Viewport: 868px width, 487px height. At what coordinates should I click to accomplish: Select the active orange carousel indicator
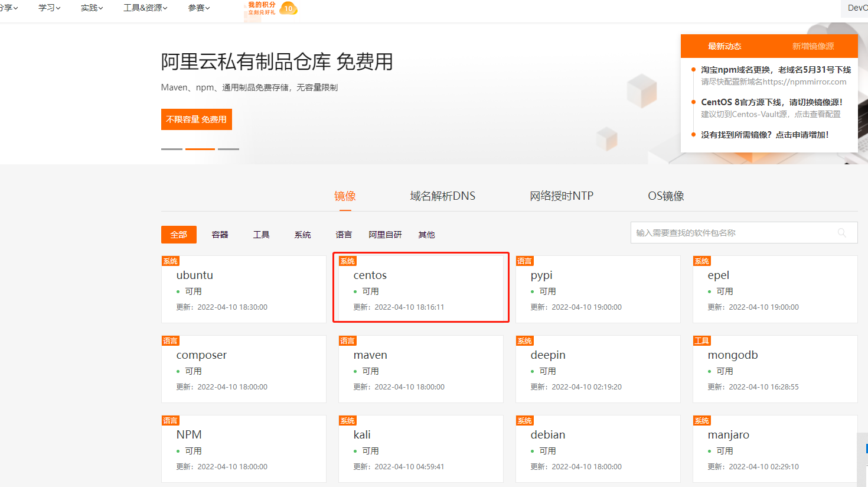coord(200,149)
